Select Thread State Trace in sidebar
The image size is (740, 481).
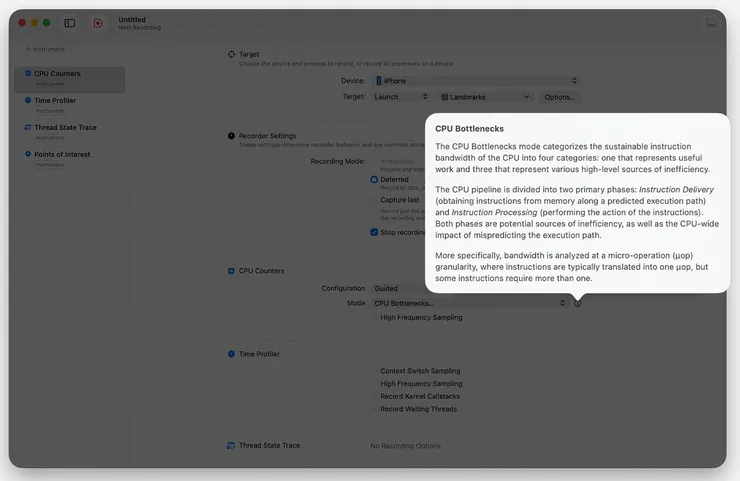[x=70, y=132]
